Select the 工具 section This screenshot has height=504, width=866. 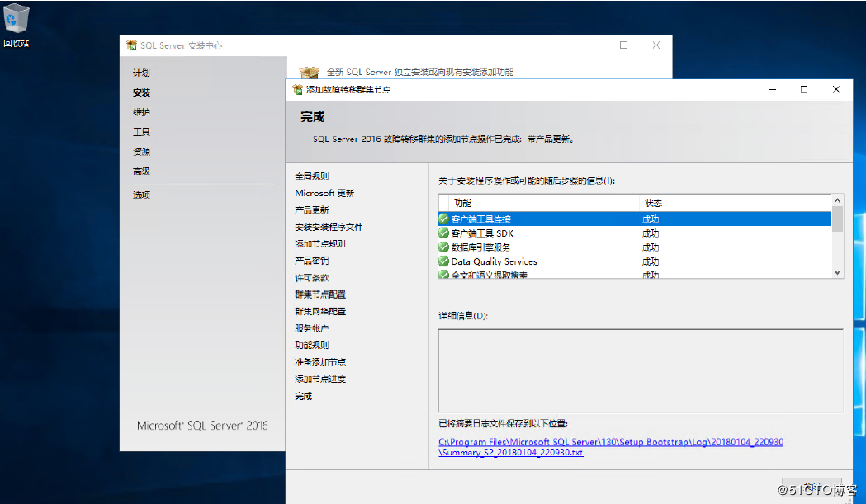click(140, 132)
